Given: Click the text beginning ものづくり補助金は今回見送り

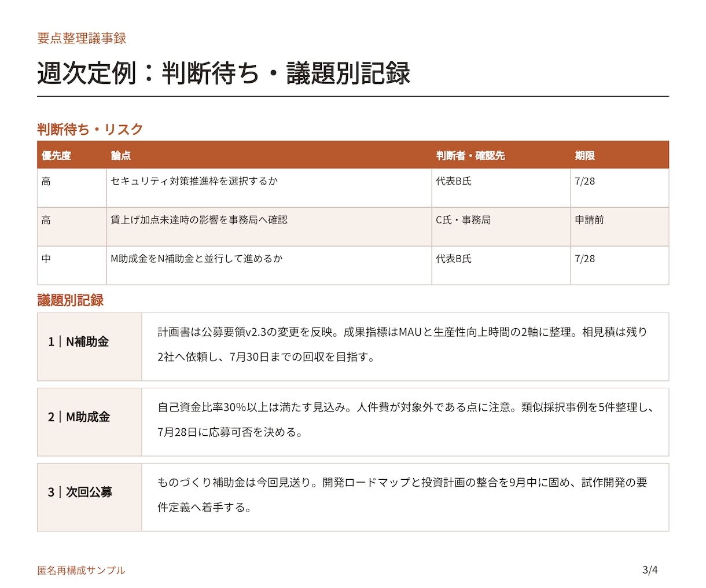Looking at the screenshot, I should pyautogui.click(x=402, y=483).
